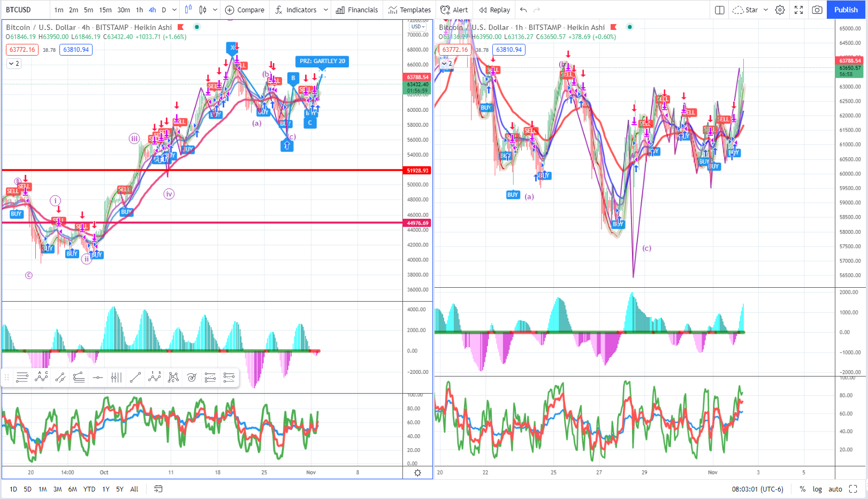Click red sell price 63772.16 on right chart
This screenshot has width=868, height=499.
[x=455, y=50]
